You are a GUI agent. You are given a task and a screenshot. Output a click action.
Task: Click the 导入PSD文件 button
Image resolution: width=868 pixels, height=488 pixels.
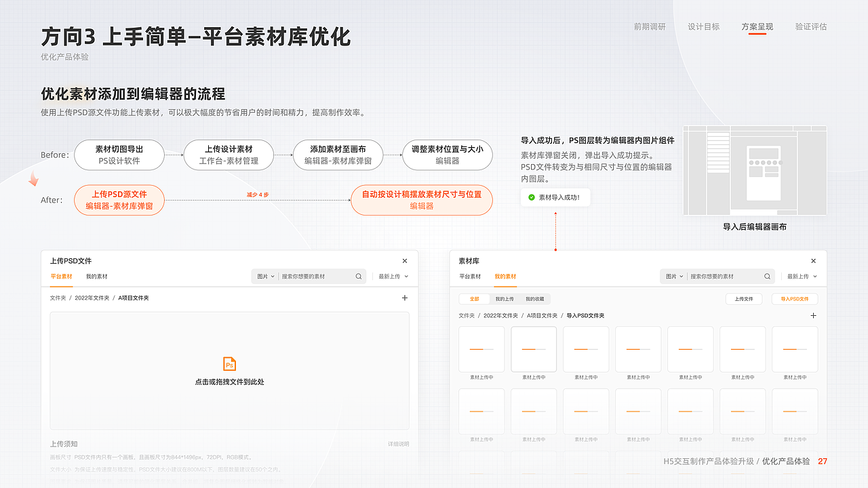point(795,299)
